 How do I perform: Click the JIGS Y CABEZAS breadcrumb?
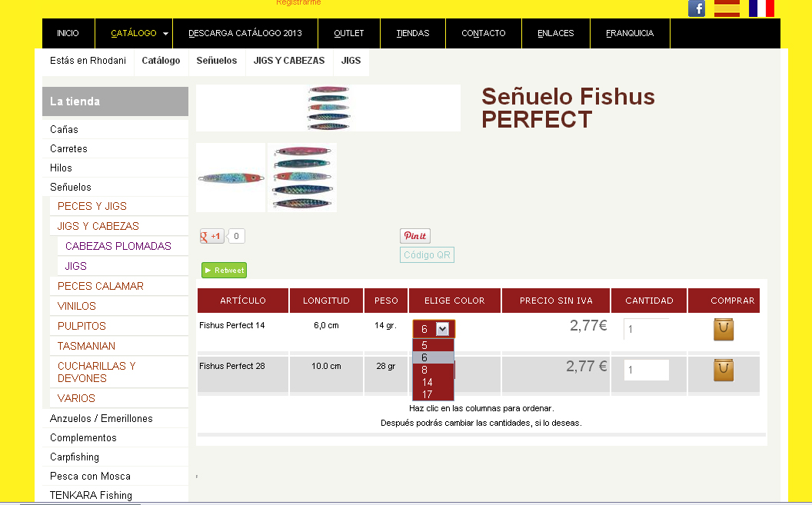click(x=289, y=61)
